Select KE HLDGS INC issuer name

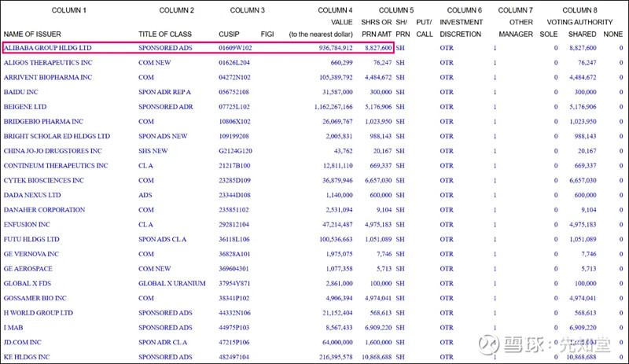point(27,357)
